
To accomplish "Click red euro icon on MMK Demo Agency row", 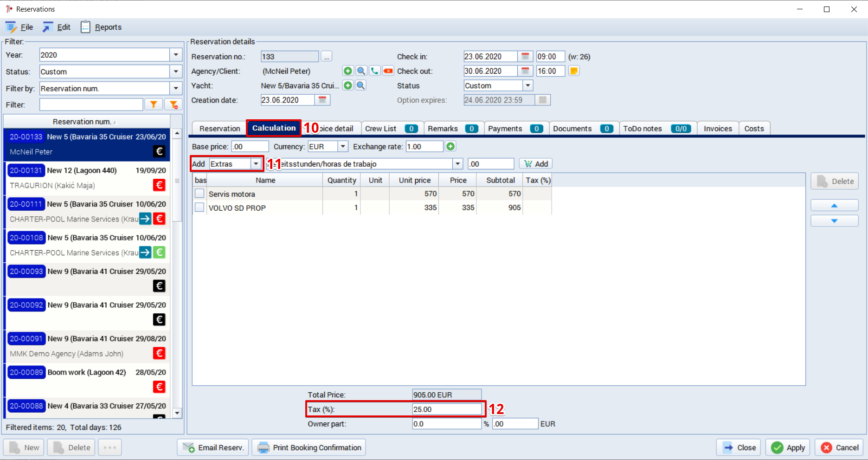I will tap(159, 353).
